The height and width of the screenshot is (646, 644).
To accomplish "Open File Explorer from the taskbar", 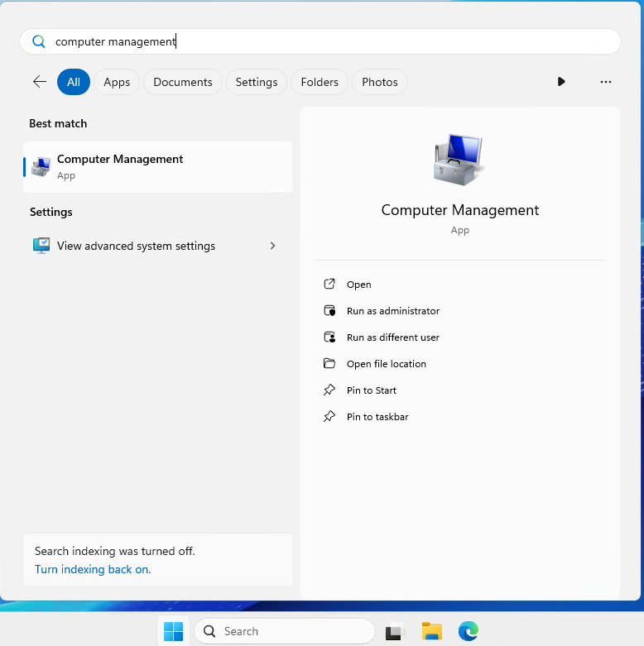I will [431, 631].
